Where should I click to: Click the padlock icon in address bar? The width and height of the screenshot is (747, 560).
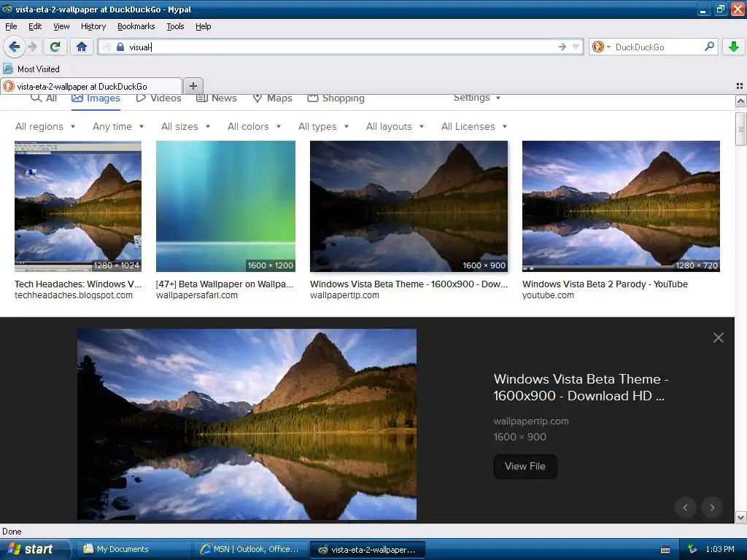pyautogui.click(x=120, y=47)
